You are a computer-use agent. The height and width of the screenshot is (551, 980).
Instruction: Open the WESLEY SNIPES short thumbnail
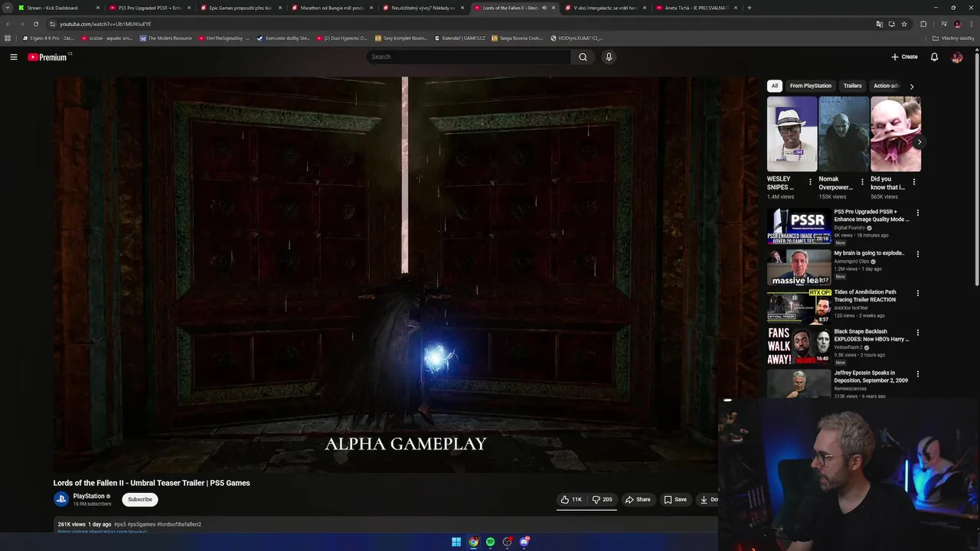(792, 134)
